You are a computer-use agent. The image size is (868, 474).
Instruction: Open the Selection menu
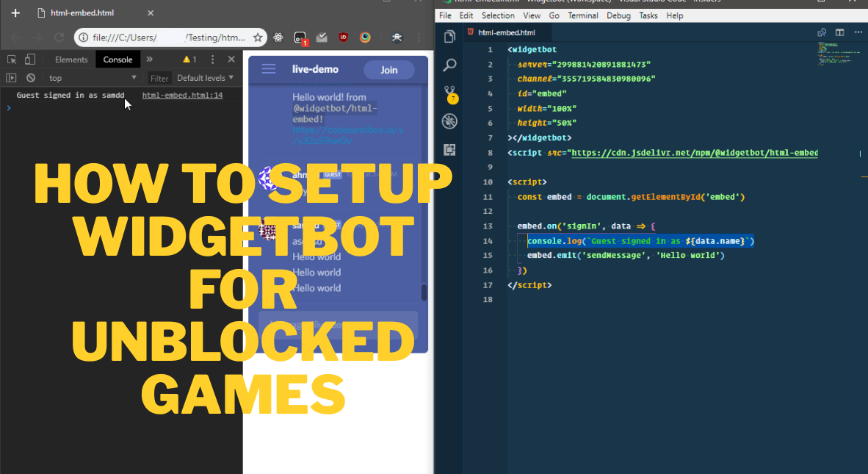[498, 15]
